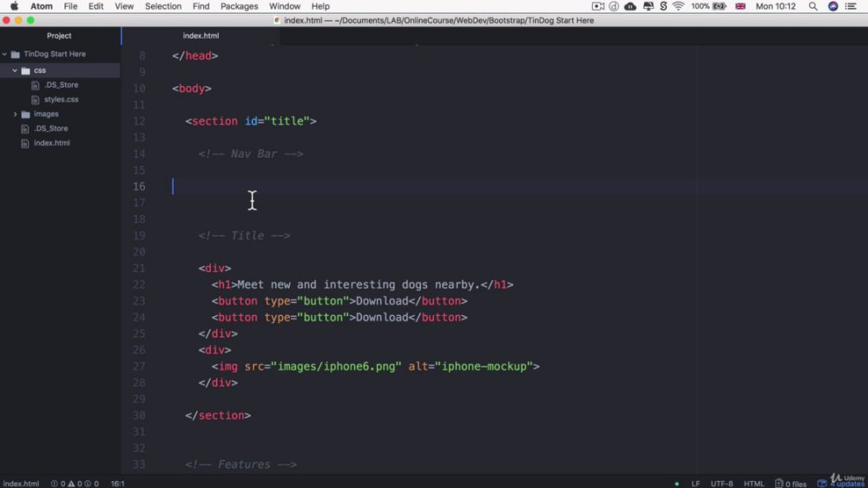Open linter warnings triangle in status bar
Viewport: 868px width, 488px height.
75,483
